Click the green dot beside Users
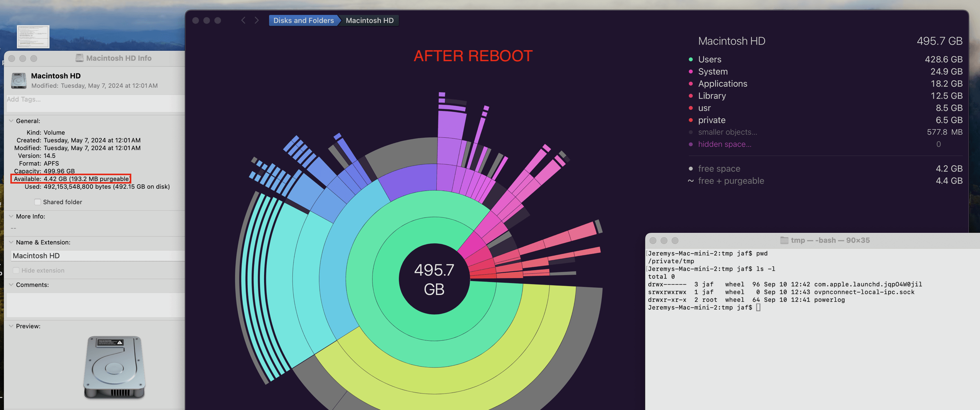Viewport: 980px width, 410px height. (691, 59)
